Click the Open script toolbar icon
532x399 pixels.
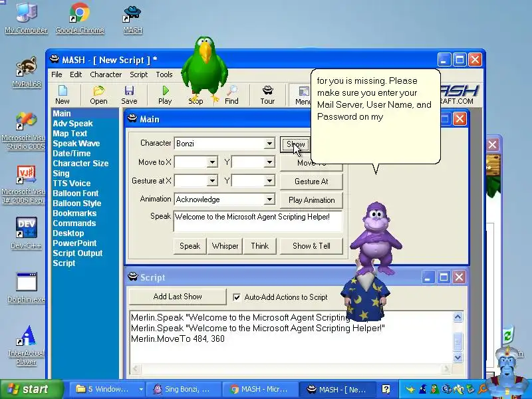(98, 94)
